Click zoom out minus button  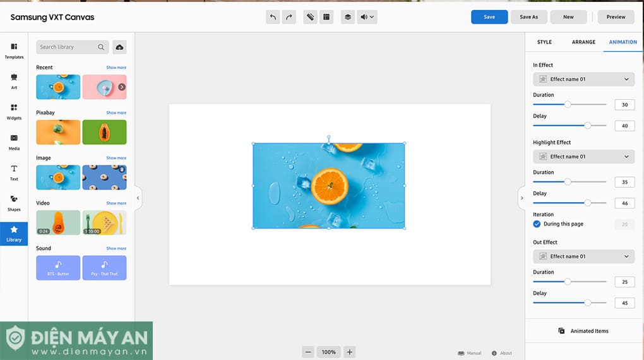[x=308, y=352]
